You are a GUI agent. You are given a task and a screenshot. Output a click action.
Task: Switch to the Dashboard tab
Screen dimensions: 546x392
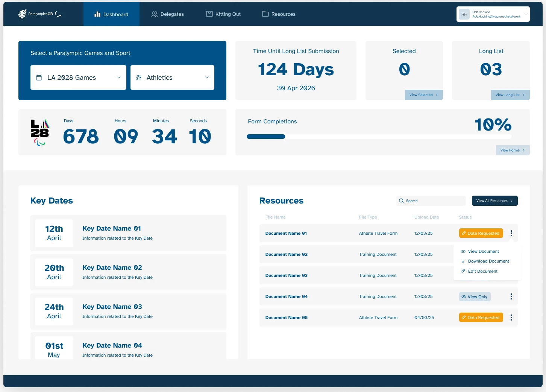[x=111, y=14]
